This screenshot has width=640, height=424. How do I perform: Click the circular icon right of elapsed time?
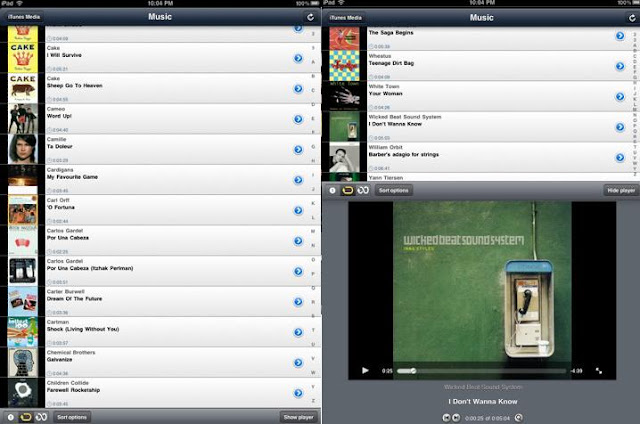click(518, 418)
